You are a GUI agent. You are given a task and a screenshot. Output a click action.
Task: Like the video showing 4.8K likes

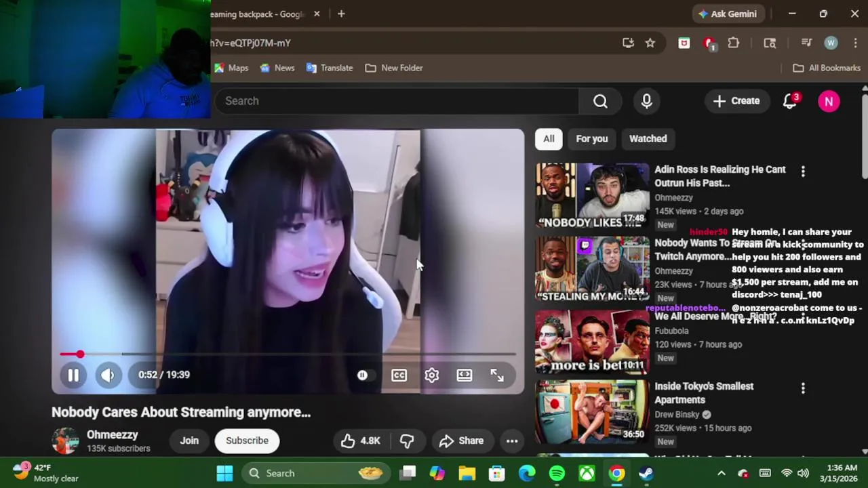361,441
